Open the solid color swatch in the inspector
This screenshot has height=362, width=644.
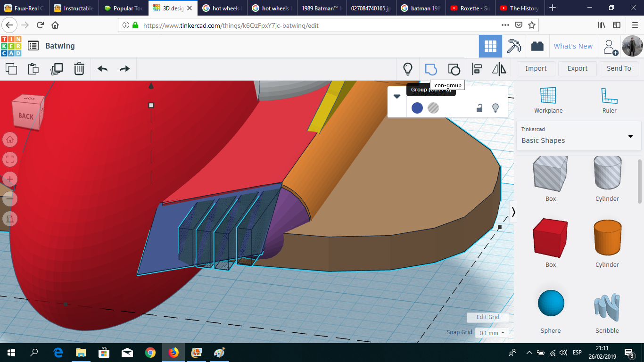click(x=417, y=108)
